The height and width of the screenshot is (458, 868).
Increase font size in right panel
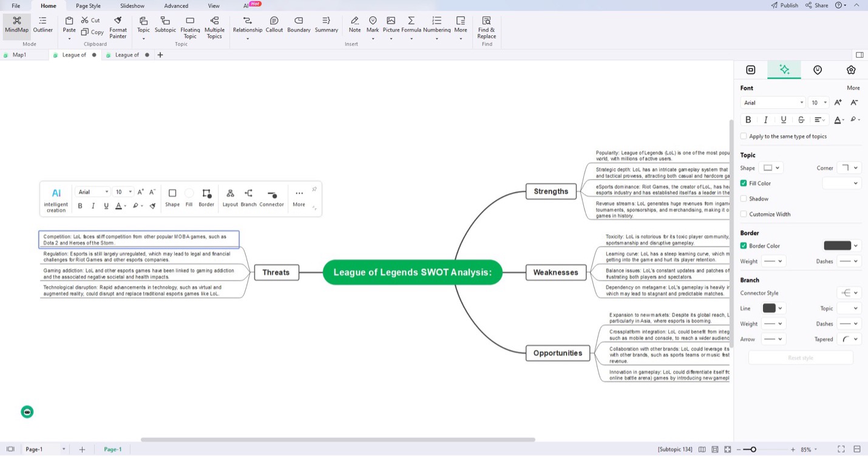(838, 103)
